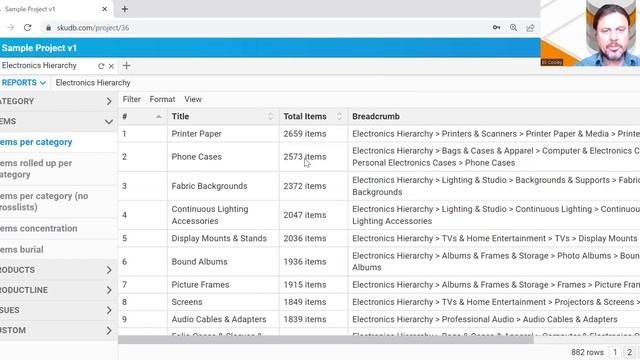Click the 2573 items cell
640x360 pixels.
(313, 157)
